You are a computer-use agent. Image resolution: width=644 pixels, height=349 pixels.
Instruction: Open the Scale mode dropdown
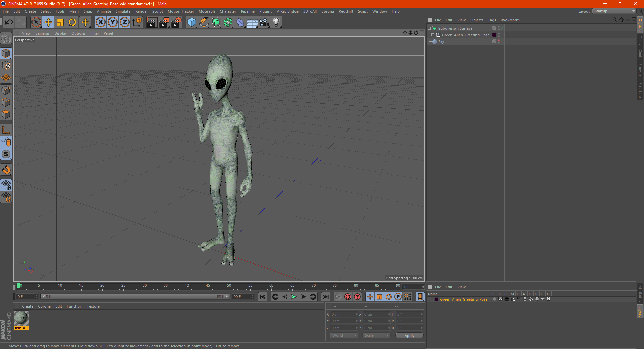(x=376, y=335)
